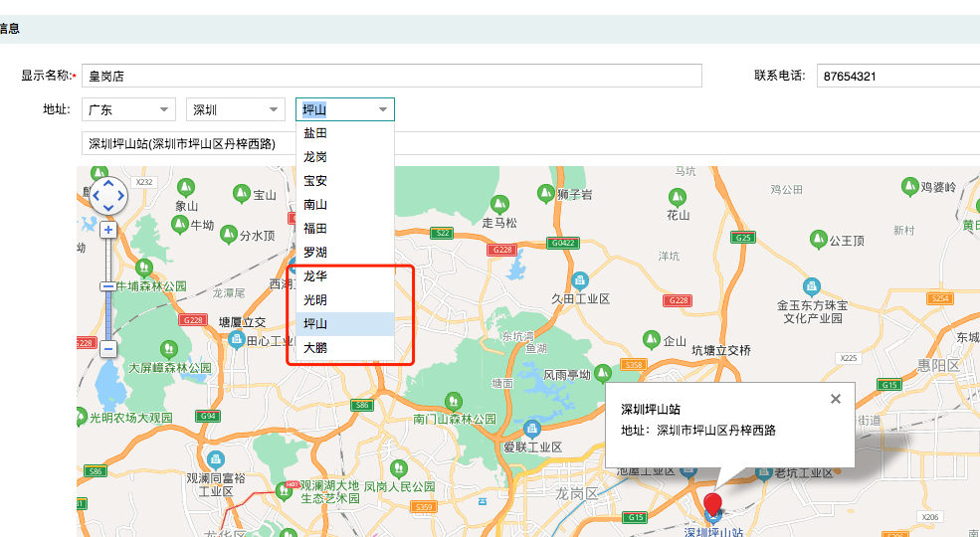980x537 pixels.
Task: Click the 牛坳 mountain icon
Action: coord(179,224)
